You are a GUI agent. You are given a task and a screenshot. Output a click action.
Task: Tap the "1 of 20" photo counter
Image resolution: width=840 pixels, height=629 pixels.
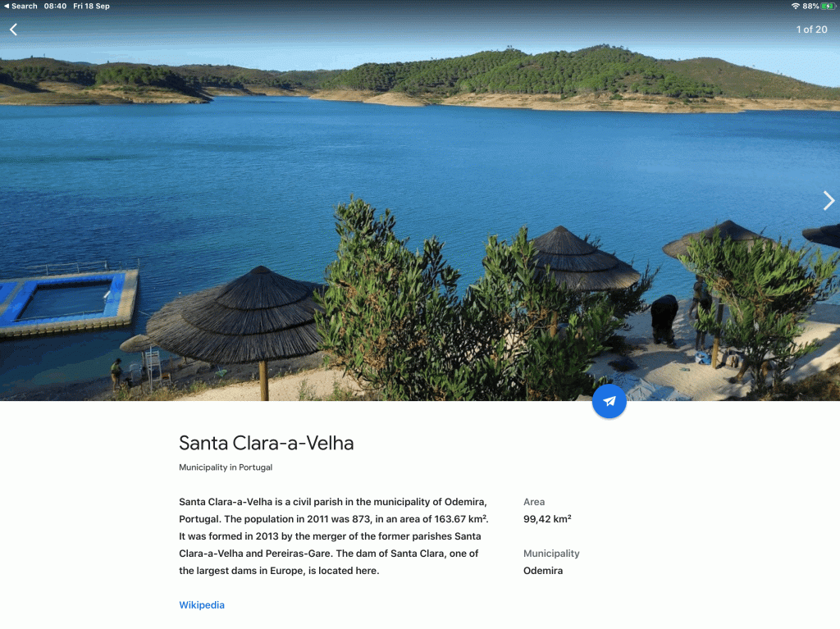pyautogui.click(x=811, y=30)
